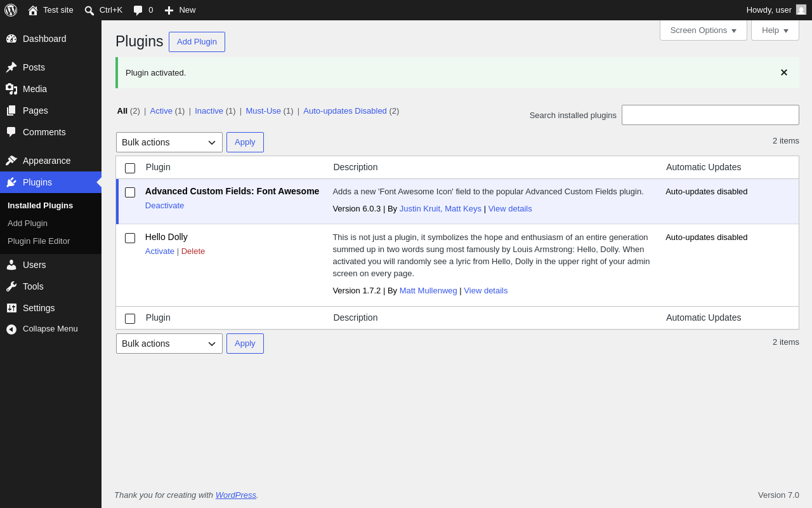The image size is (812, 508).
Task: Activate the Hello Dolly plugin
Action: (x=160, y=251)
